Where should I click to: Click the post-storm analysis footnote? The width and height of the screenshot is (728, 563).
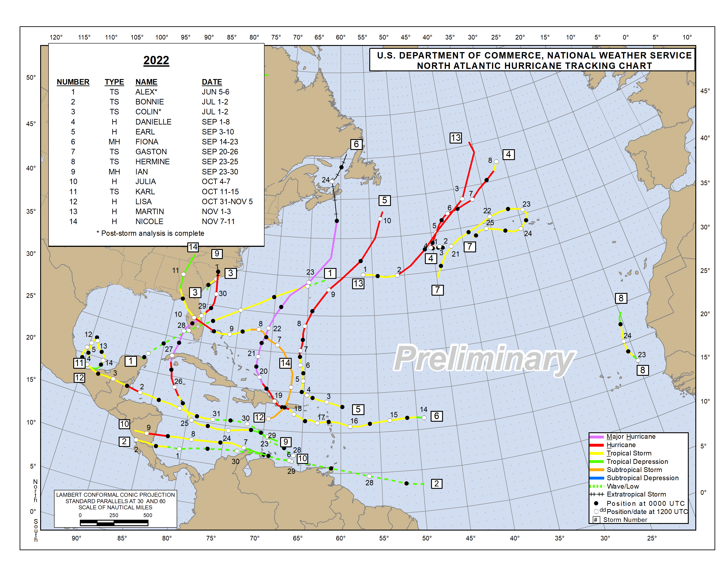pyautogui.click(x=150, y=233)
